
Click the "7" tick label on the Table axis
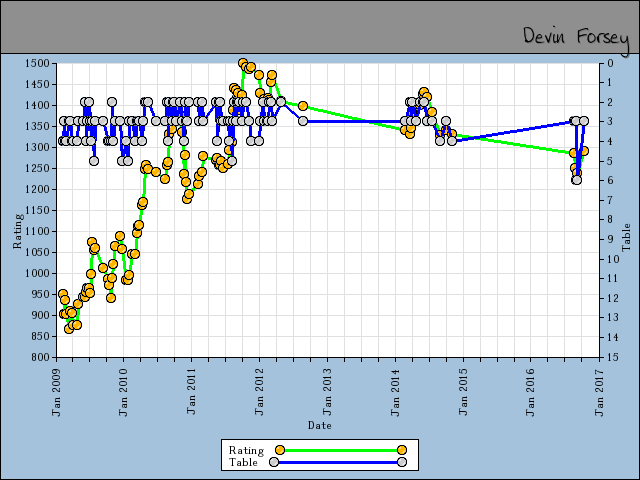pyautogui.click(x=610, y=200)
